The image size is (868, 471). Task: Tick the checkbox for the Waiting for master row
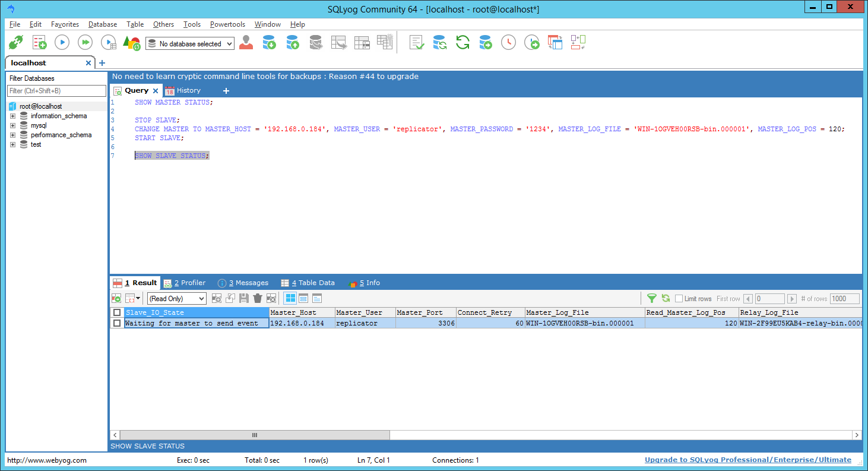point(117,323)
